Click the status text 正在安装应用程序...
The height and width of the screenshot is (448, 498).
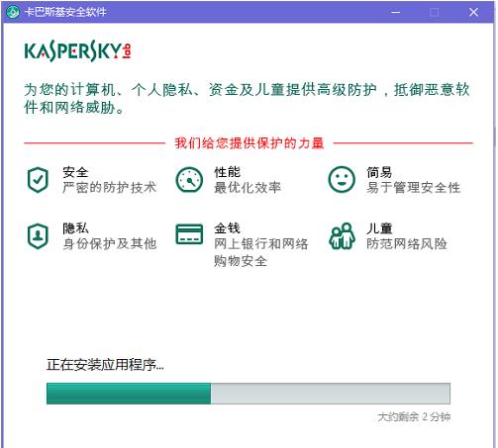point(105,365)
